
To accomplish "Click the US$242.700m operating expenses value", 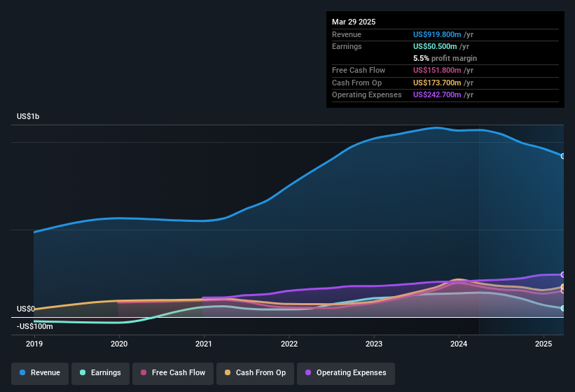I will 437,95.
